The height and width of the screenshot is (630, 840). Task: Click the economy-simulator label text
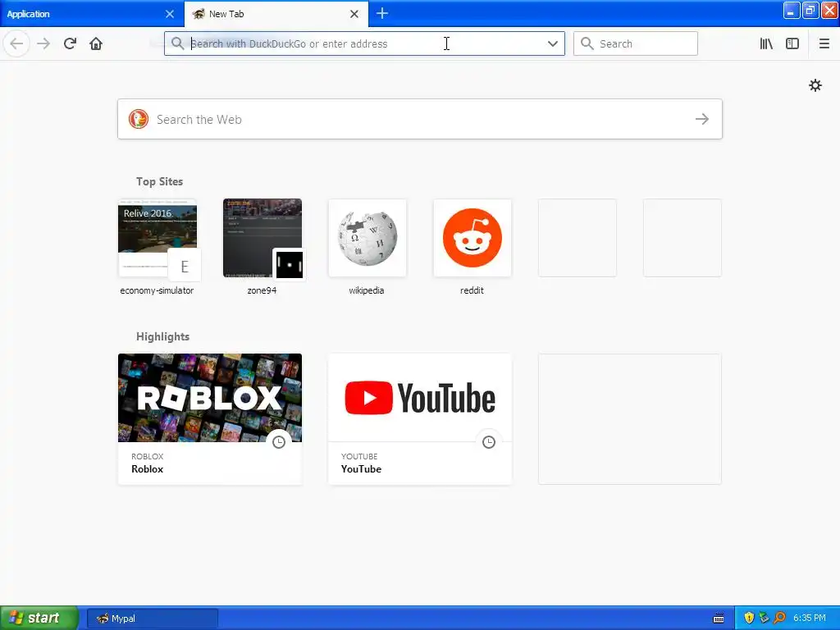point(157,290)
